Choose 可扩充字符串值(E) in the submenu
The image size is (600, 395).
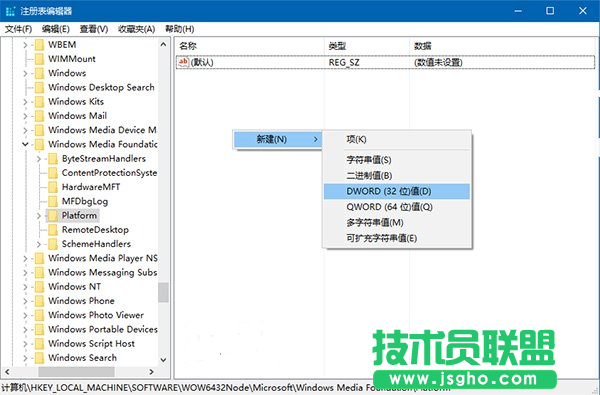(397, 238)
